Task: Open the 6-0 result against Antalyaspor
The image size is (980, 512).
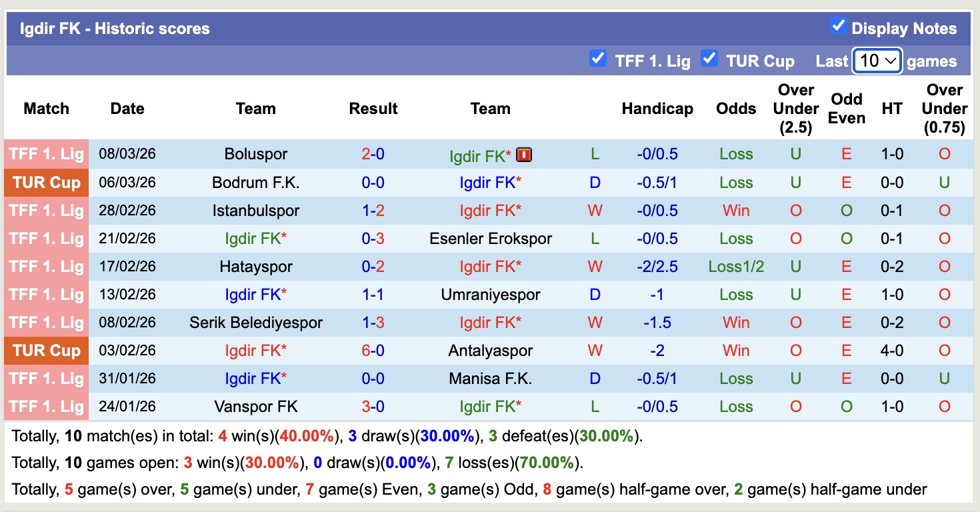Action: point(373,351)
